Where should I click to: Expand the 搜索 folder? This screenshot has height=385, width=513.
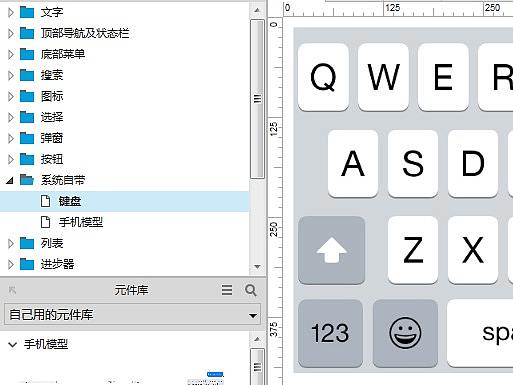(11, 75)
